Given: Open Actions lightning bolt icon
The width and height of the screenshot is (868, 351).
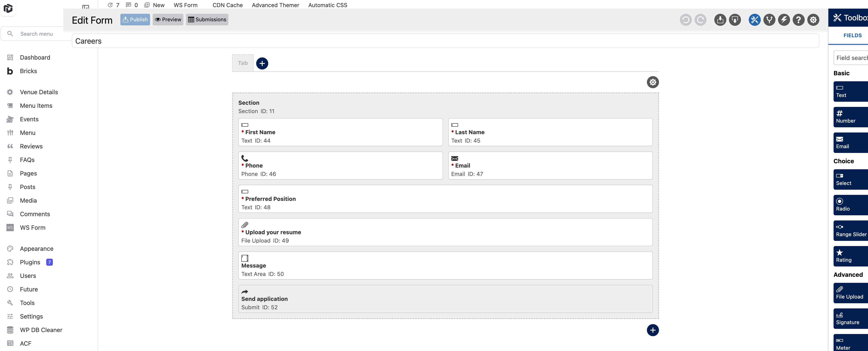Looking at the screenshot, I should point(784,20).
